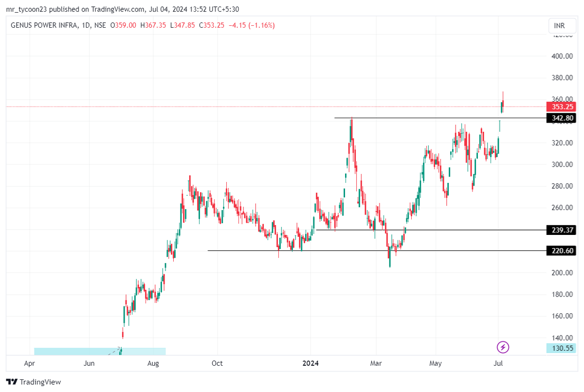Click the −4.15 (−1.16%) change value
Image resolution: width=584 pixels, height=392 pixels.
pyautogui.click(x=251, y=25)
